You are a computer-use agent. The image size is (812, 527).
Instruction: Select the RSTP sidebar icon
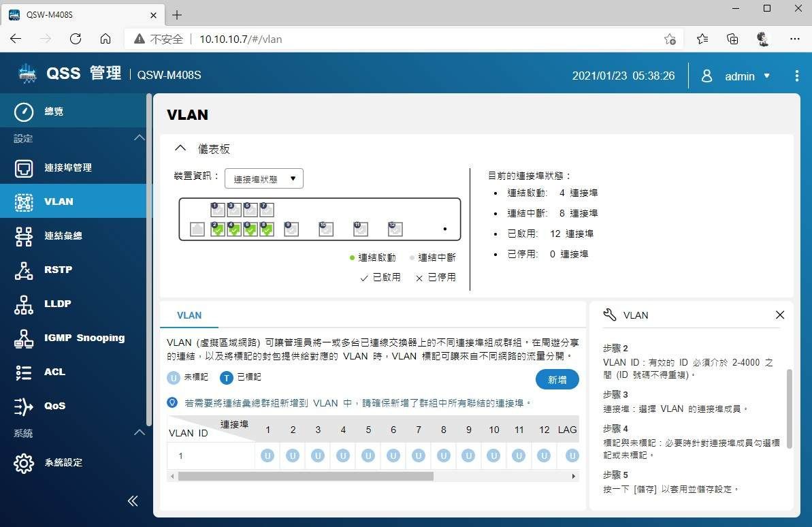[24, 270]
